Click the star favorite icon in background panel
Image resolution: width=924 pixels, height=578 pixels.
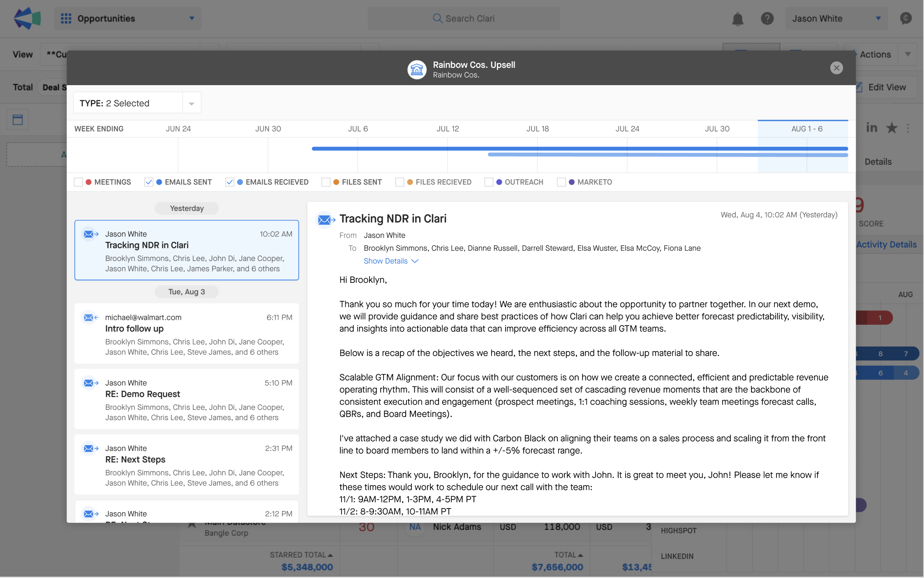pos(892,128)
